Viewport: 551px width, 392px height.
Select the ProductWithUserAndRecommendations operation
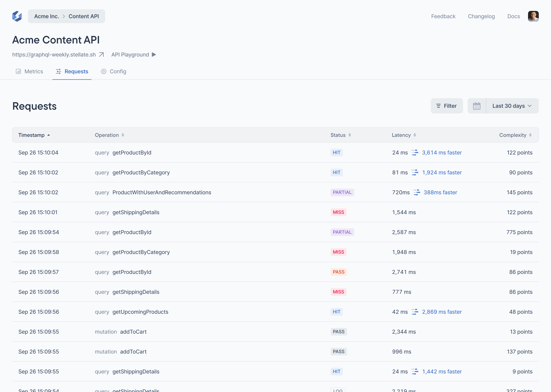pos(162,192)
